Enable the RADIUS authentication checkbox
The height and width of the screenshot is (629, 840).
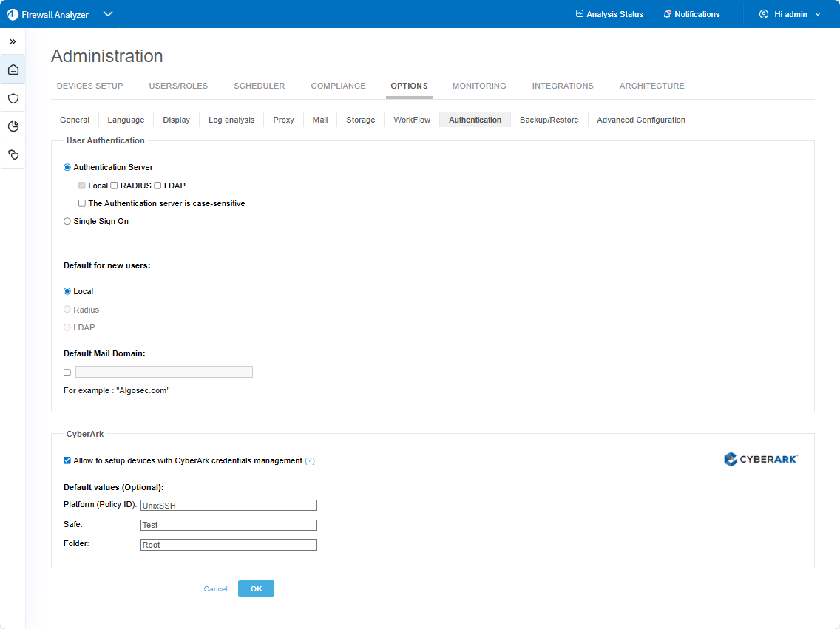pos(115,186)
